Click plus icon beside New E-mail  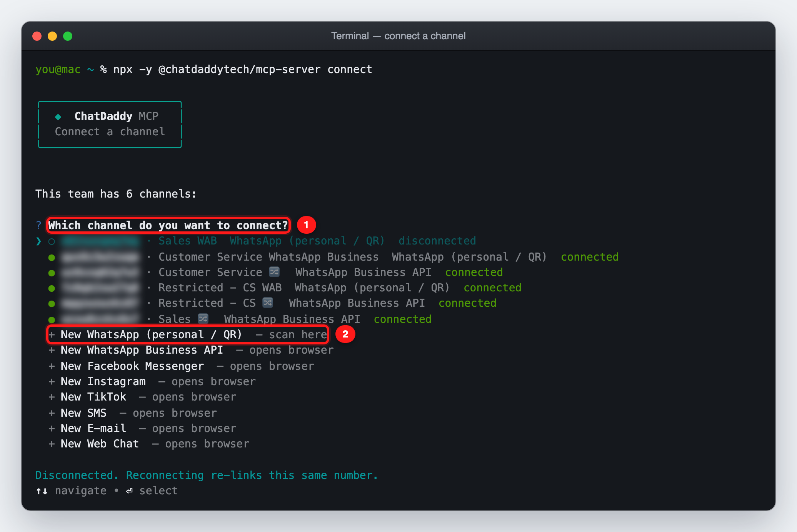click(x=52, y=429)
